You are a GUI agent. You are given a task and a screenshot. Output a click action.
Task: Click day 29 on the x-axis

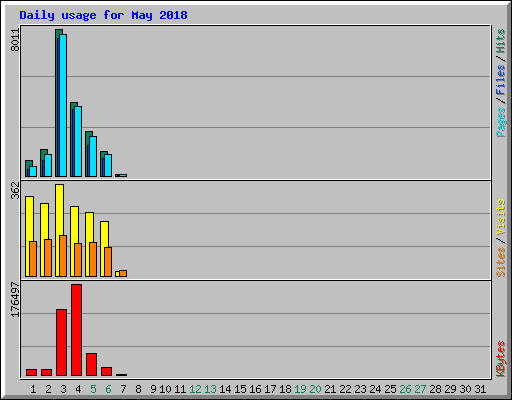coord(450,389)
